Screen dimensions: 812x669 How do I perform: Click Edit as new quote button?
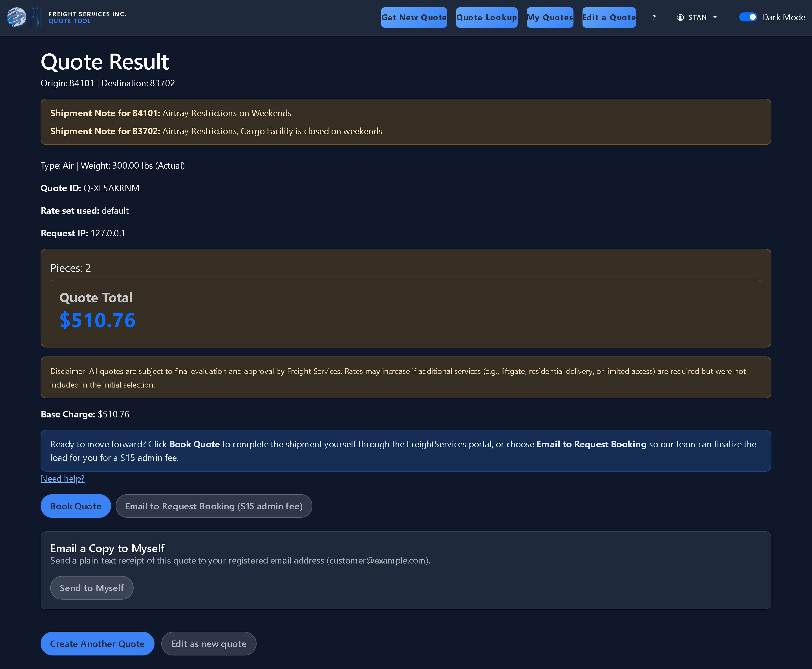point(209,644)
